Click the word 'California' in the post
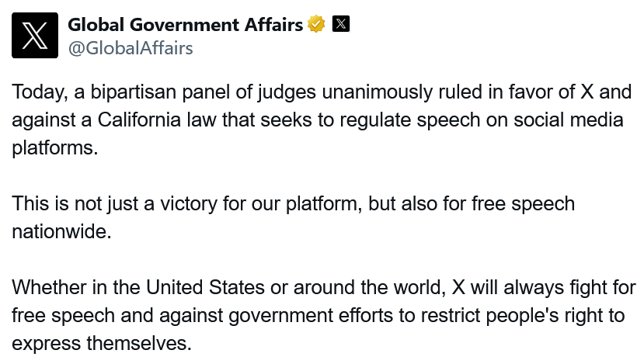The height and width of the screenshot is (357, 644). click(x=139, y=120)
